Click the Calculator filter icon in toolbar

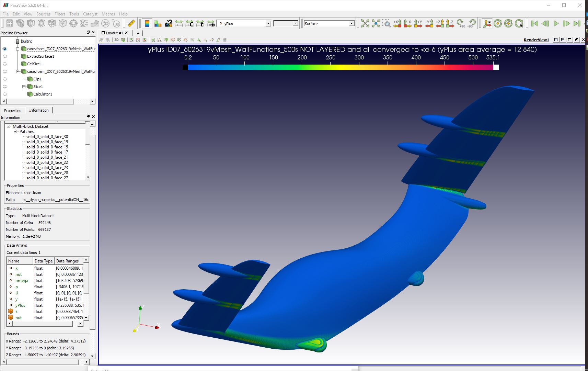click(10, 23)
